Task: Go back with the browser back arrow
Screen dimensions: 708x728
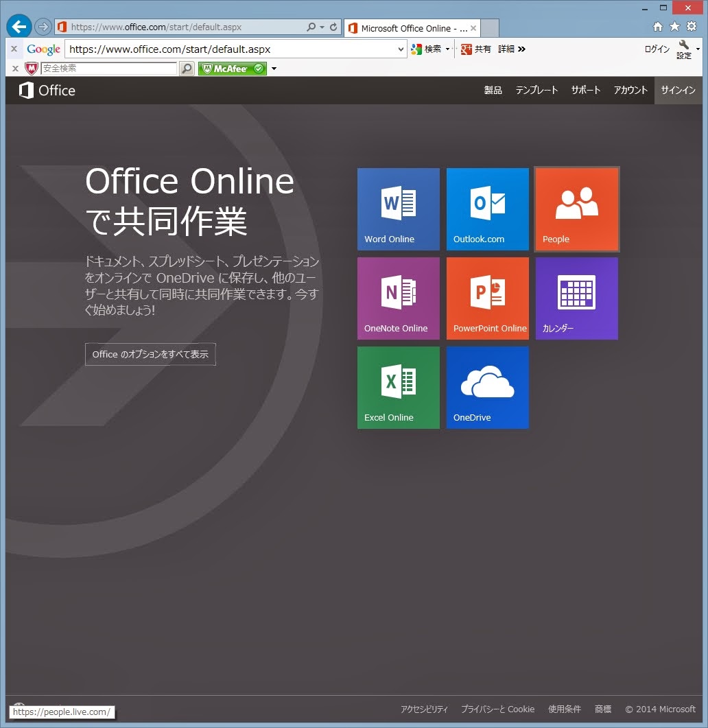Action: click(x=19, y=27)
